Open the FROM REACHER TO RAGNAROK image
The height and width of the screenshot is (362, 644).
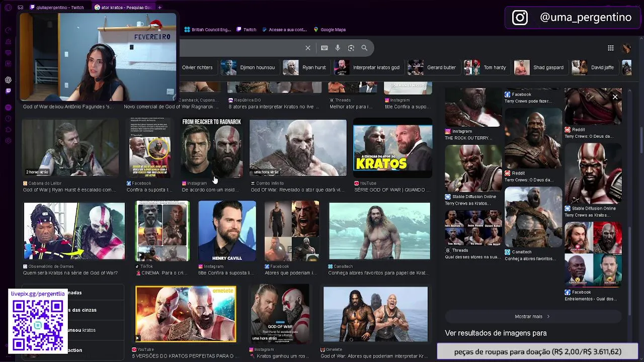(x=211, y=148)
